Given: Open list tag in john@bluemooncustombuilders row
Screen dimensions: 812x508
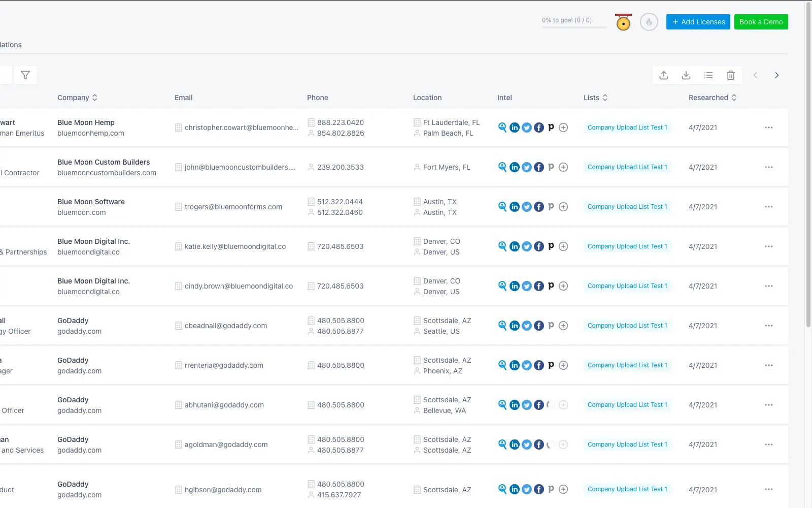Looking at the screenshot, I should click(x=627, y=167).
